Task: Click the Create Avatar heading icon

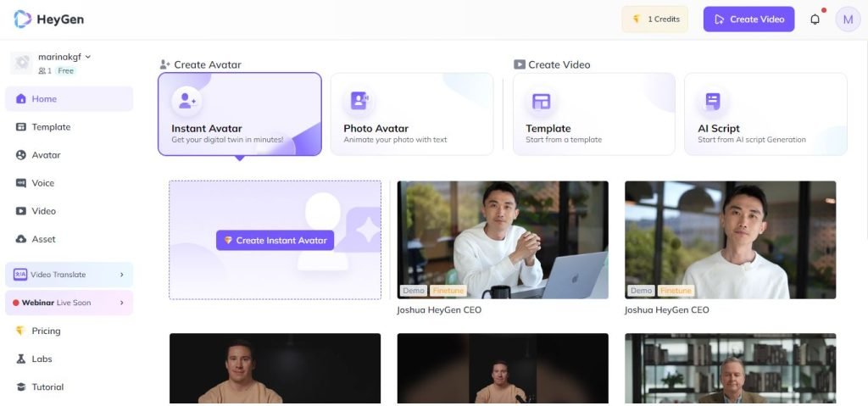Action: coord(165,64)
